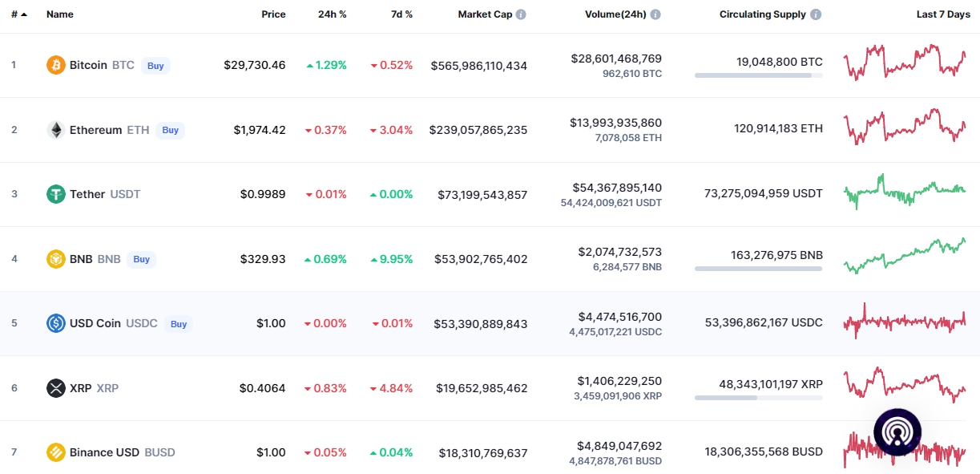Click BNB market cap $53,902,765,402

481,259
